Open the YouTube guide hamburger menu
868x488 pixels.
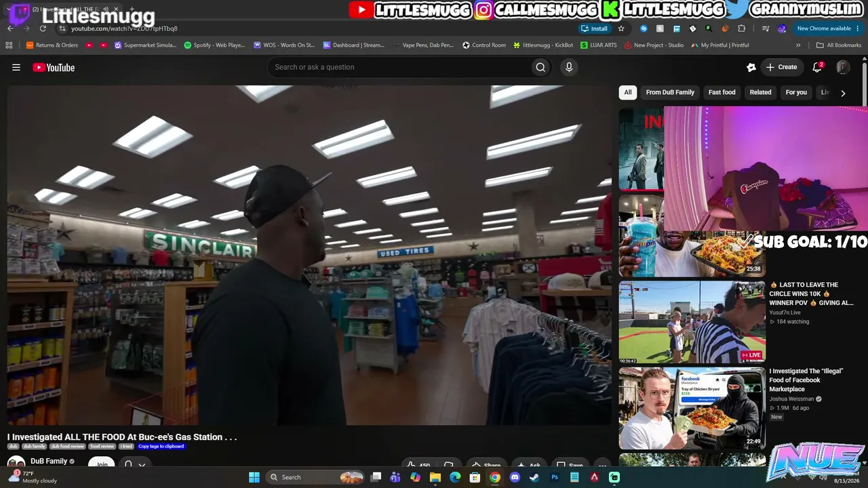pos(16,67)
